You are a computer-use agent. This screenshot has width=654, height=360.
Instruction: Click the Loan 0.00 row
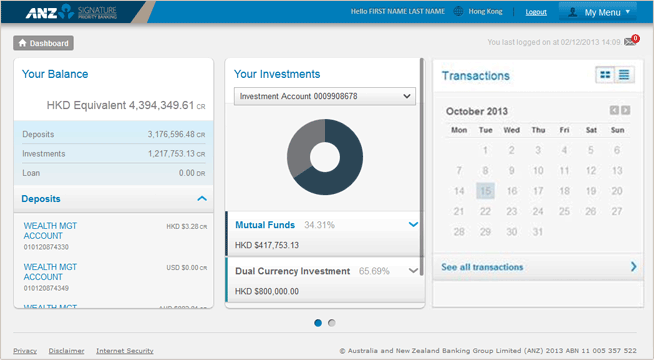[x=113, y=173]
